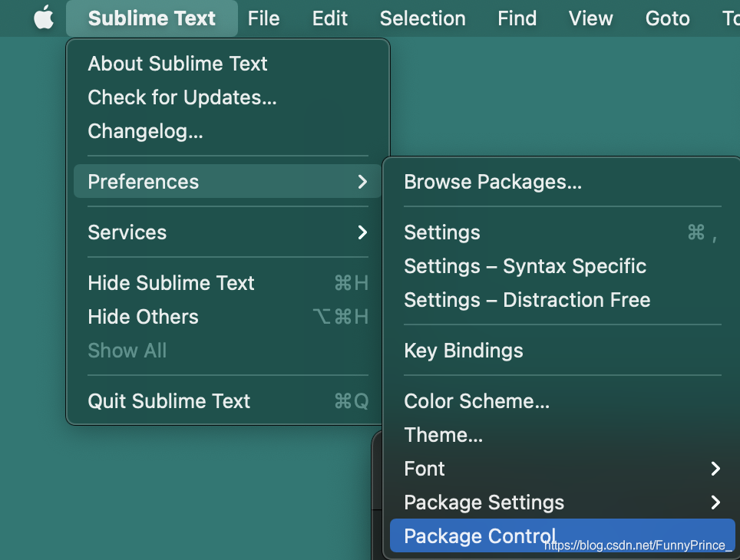This screenshot has width=740, height=560.
Task: Open the Edit menu
Action: pos(329,18)
